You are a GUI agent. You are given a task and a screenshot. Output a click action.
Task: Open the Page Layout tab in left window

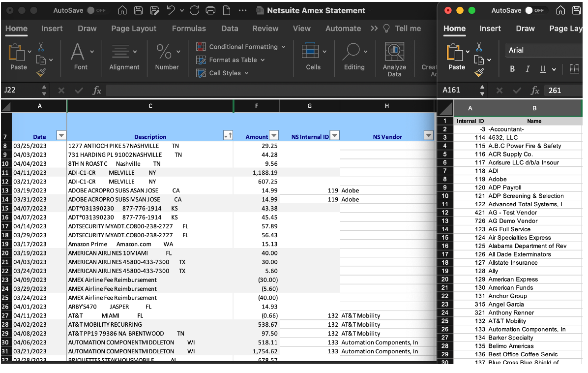tap(134, 29)
